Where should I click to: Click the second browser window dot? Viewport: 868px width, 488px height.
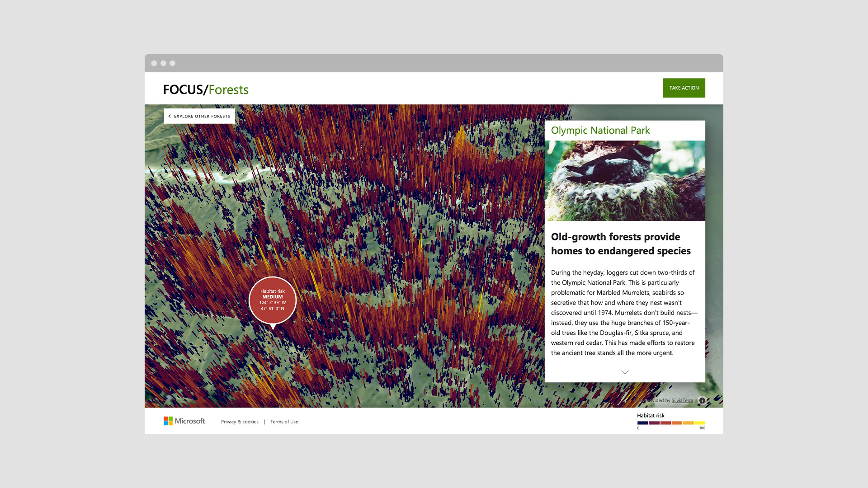[x=163, y=63]
